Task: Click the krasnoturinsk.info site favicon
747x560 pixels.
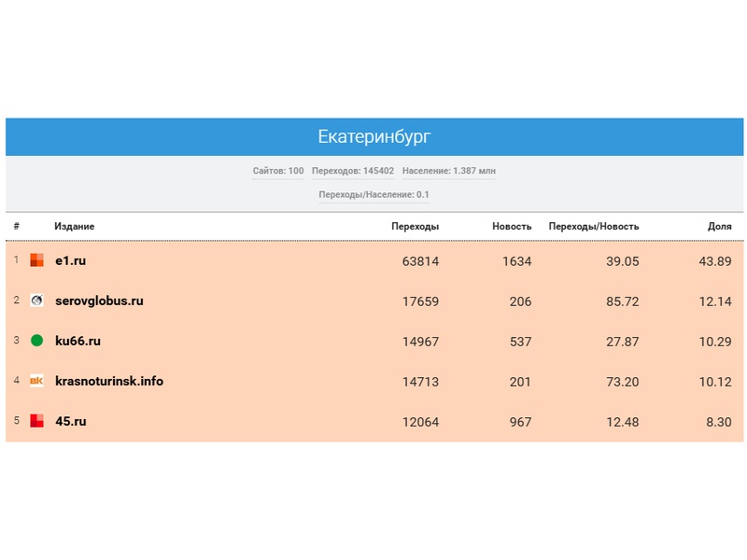Action: coord(37,381)
